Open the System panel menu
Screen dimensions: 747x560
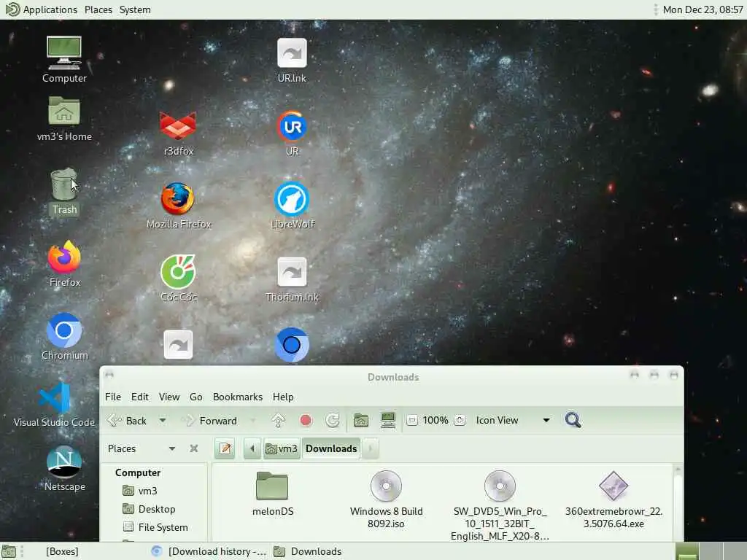[x=135, y=9]
